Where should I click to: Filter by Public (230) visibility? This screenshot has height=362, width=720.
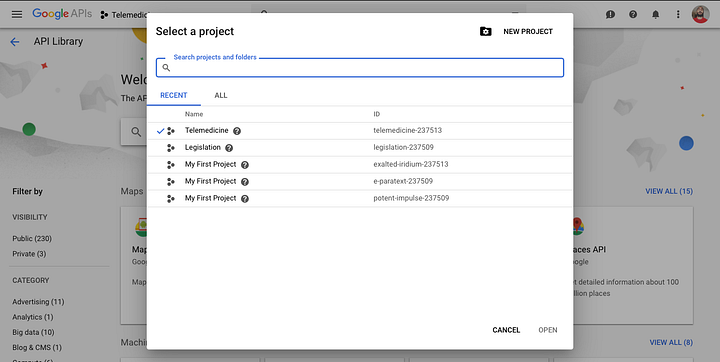click(x=32, y=238)
